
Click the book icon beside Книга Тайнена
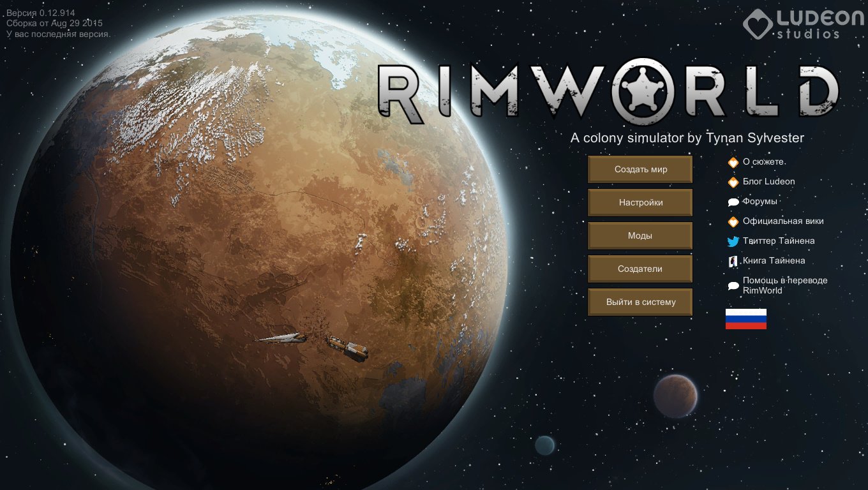point(733,261)
